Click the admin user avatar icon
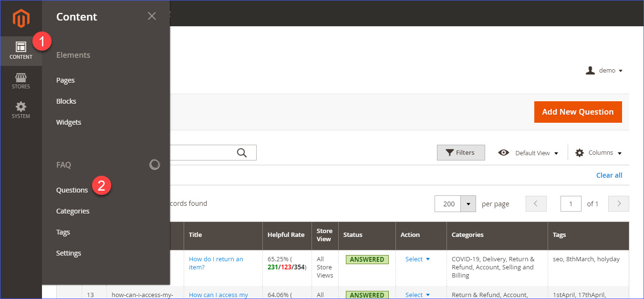Screen dimensions: 644x299 point(590,70)
